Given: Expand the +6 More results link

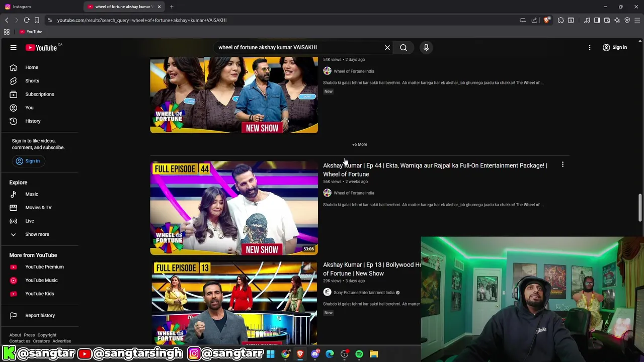Looking at the screenshot, I should [x=360, y=144].
